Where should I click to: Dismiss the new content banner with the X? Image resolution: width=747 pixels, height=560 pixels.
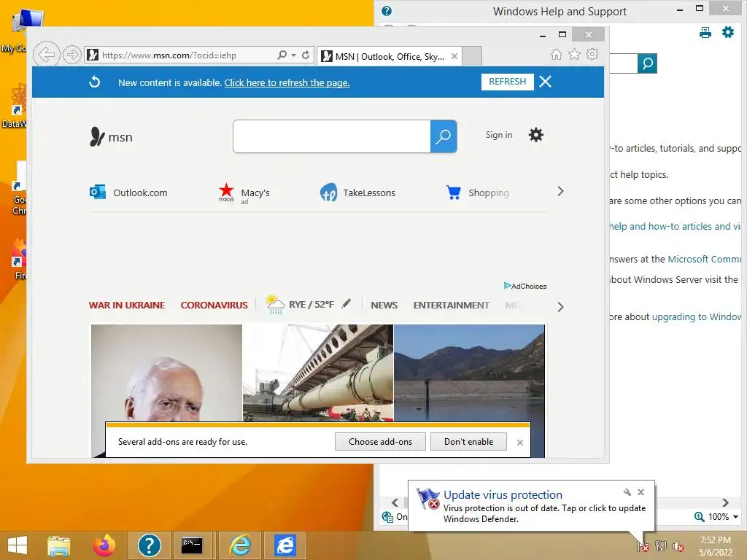tap(546, 82)
